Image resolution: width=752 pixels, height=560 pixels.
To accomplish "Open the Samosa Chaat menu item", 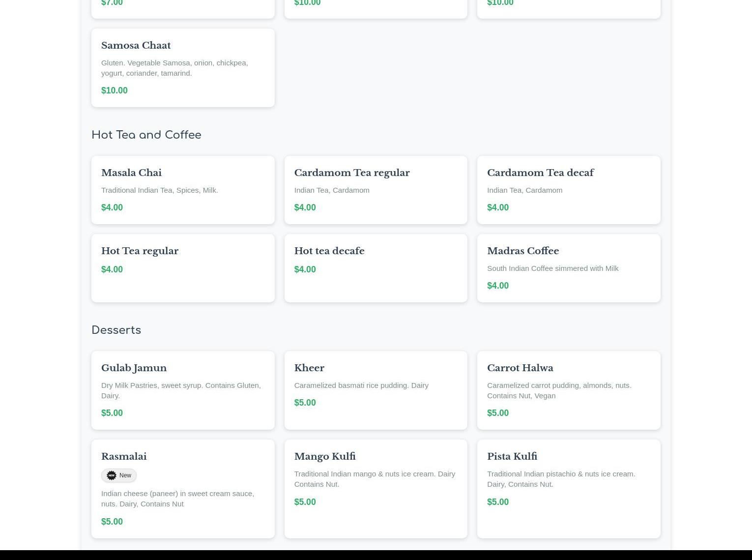I will [x=182, y=68].
